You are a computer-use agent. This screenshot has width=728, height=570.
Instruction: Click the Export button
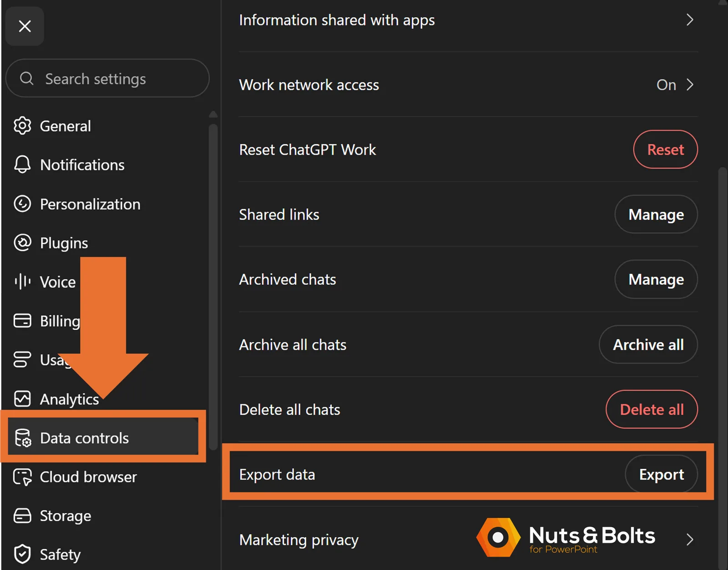click(662, 474)
